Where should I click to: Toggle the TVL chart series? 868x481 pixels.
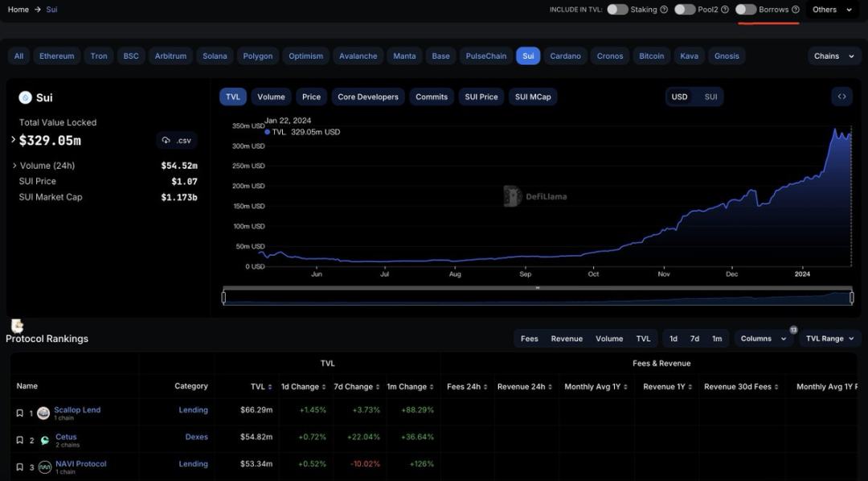click(233, 97)
